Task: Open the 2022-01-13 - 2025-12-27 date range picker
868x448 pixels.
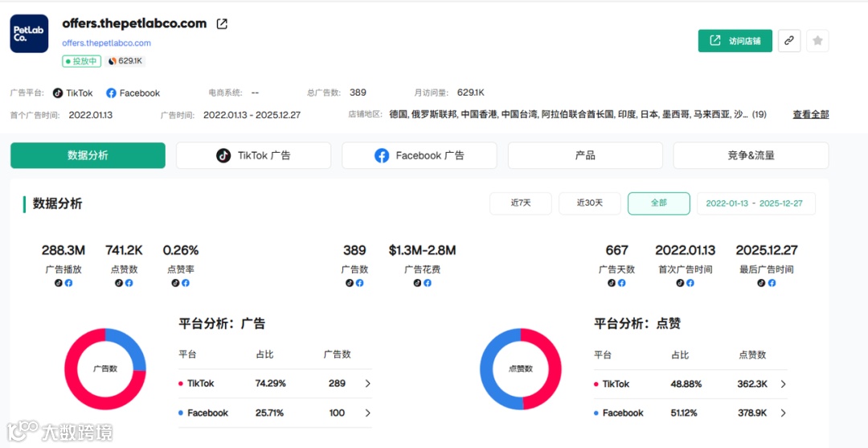Action: pyautogui.click(x=755, y=203)
